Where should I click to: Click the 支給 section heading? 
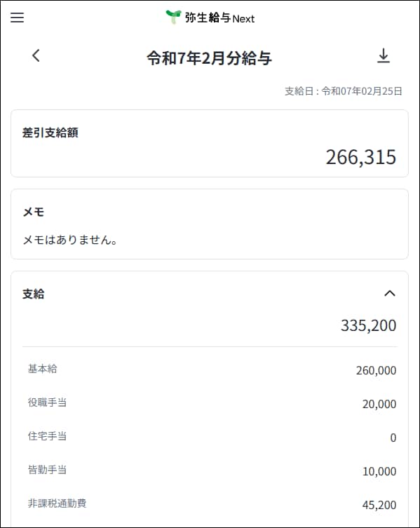(34, 294)
